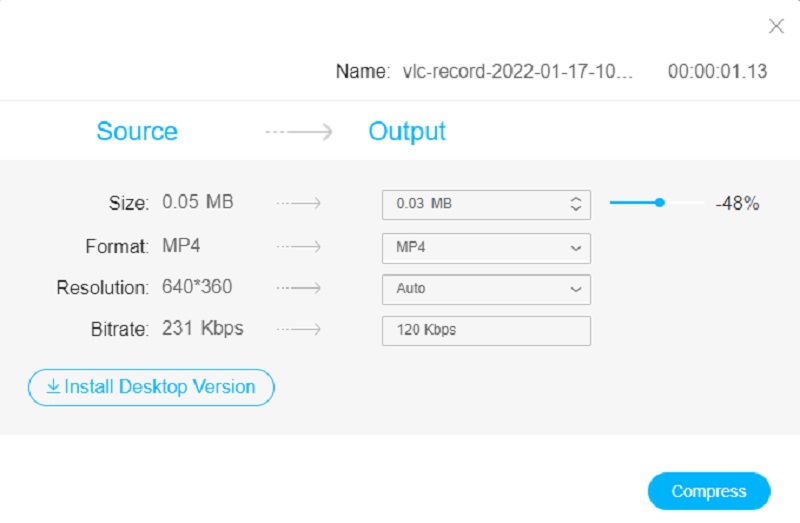
Task: Click the download icon beside Install Desktop Version
Action: (x=53, y=387)
